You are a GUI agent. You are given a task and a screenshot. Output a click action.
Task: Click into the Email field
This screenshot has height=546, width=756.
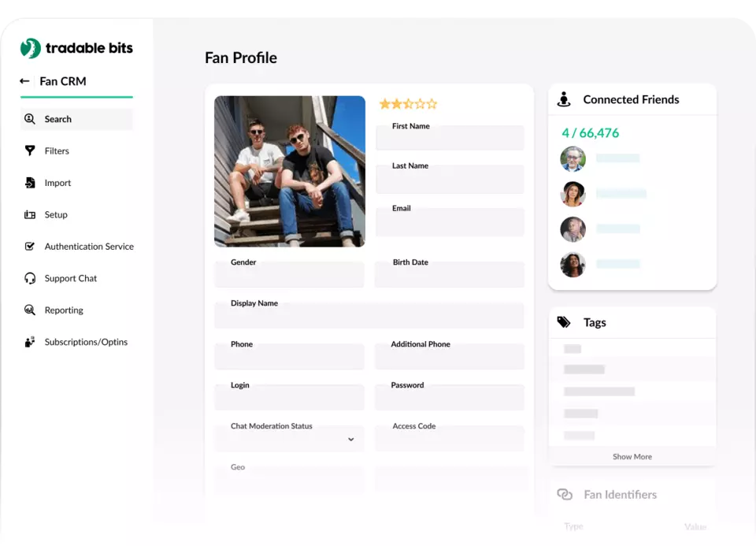point(450,224)
